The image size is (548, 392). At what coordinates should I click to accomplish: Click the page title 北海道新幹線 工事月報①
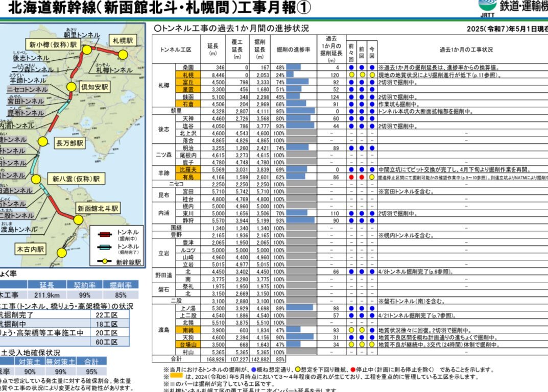point(159,8)
